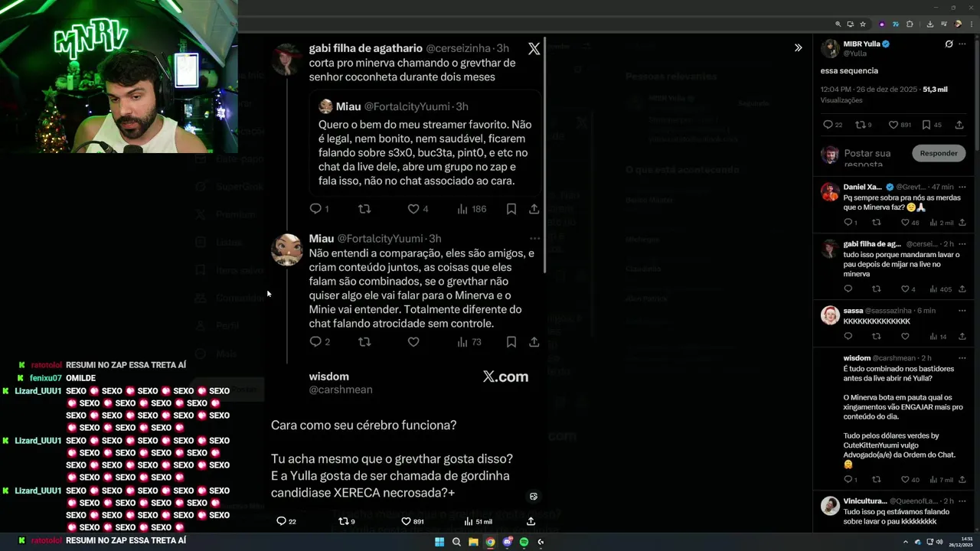Viewport: 980px width, 551px height.
Task: Open taskbar search icon
Action: coord(456,542)
